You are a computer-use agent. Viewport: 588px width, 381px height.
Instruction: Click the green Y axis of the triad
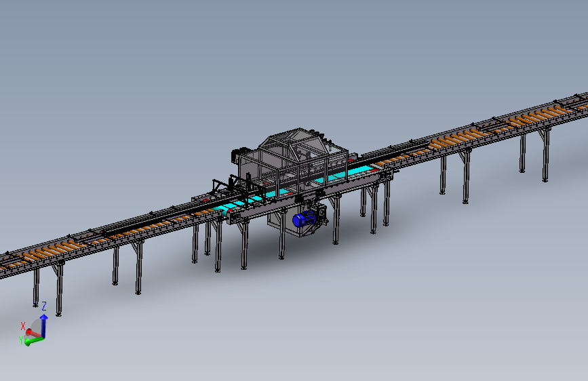(35, 341)
